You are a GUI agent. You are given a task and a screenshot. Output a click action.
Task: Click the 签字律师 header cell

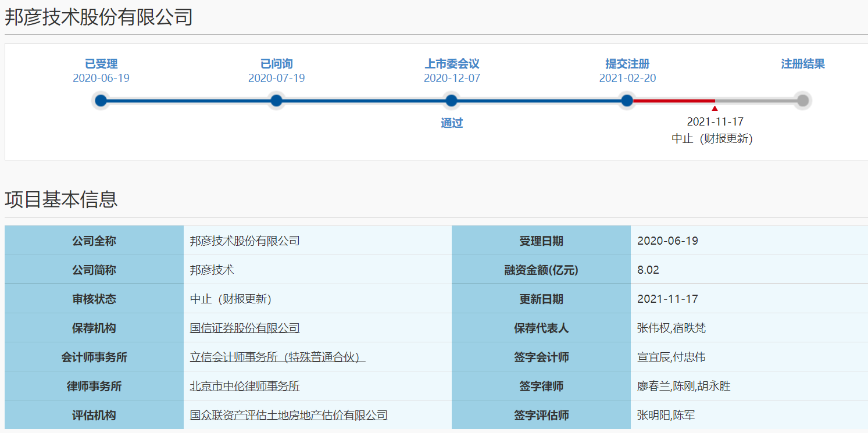[541, 386]
